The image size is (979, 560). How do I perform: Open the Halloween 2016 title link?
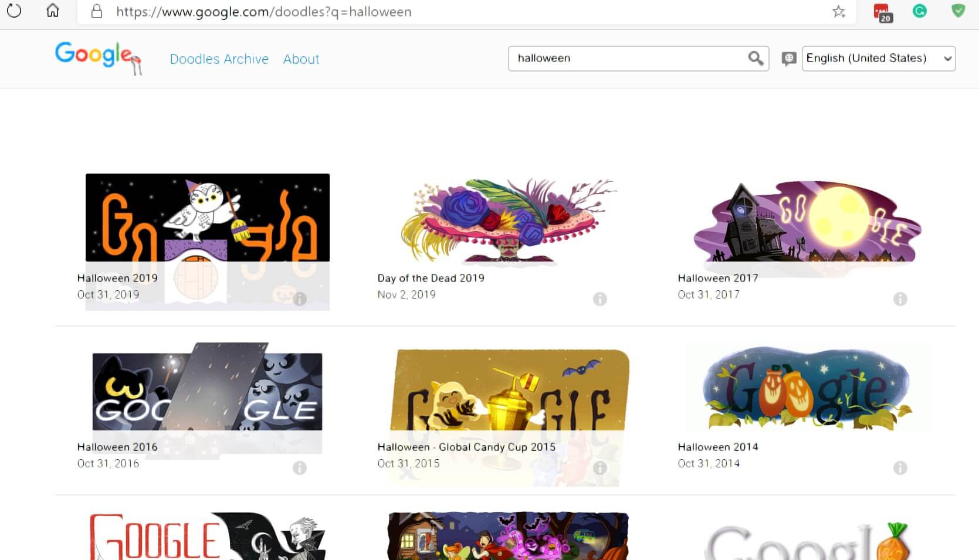point(117,447)
